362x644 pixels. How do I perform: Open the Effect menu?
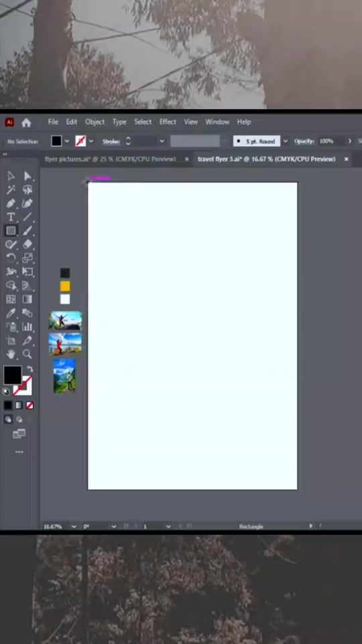[x=168, y=122]
